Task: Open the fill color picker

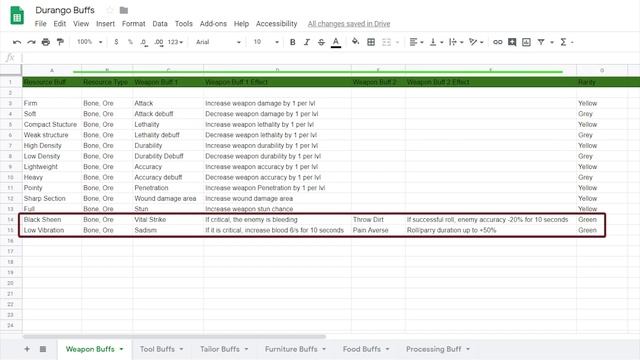Action: click(356, 42)
